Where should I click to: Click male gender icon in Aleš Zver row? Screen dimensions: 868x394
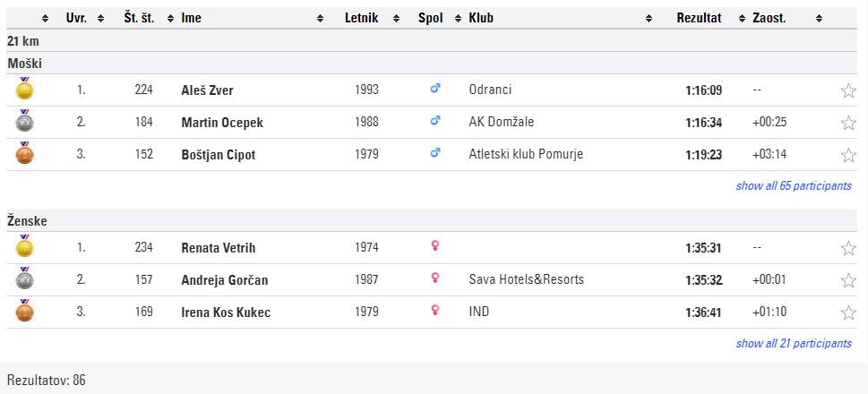click(x=435, y=90)
